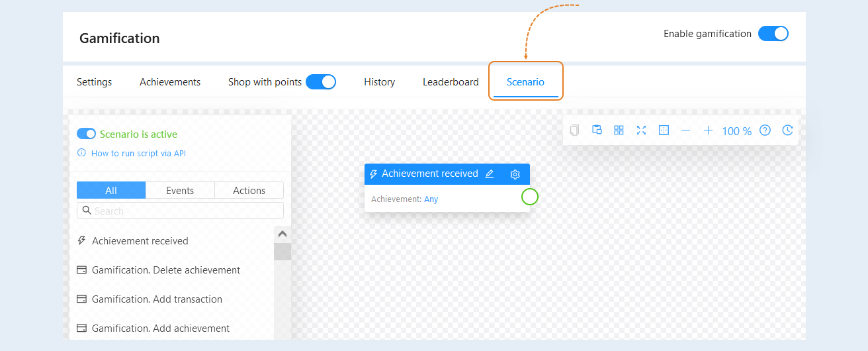Click the grid arrange blocks icon
Image resolution: width=868 pixels, height=351 pixels.
619,130
